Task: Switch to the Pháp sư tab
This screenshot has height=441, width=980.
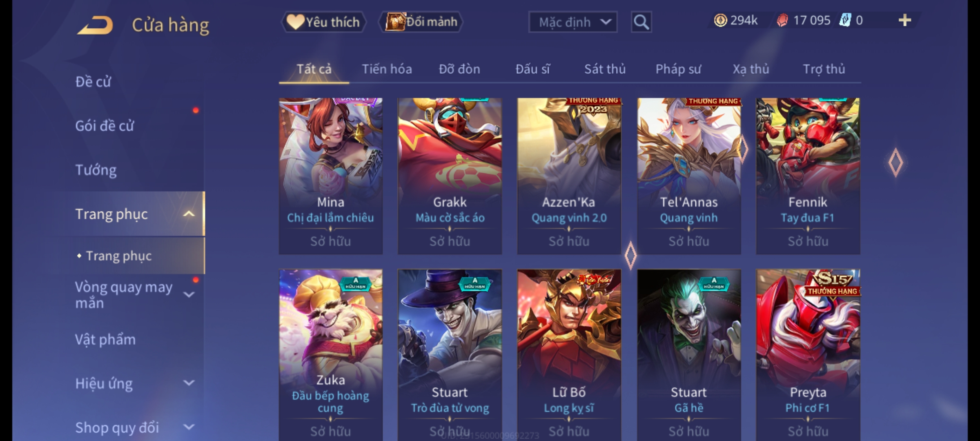Action: [678, 69]
